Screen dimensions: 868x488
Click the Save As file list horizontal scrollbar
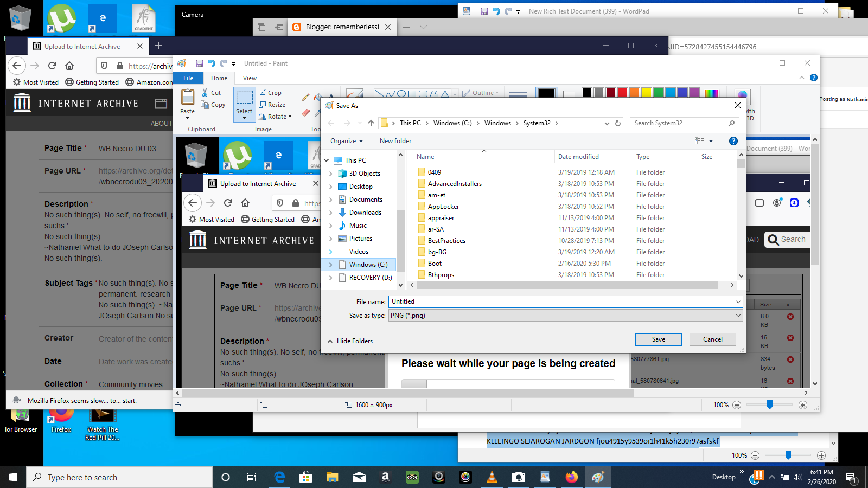tap(567, 285)
